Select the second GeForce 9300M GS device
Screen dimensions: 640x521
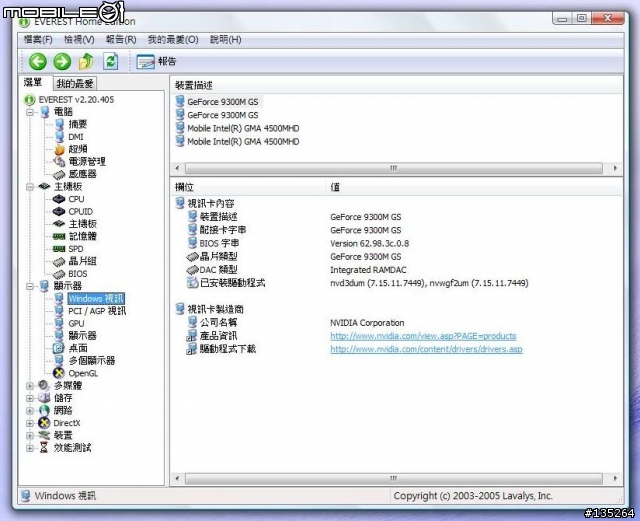click(222, 115)
